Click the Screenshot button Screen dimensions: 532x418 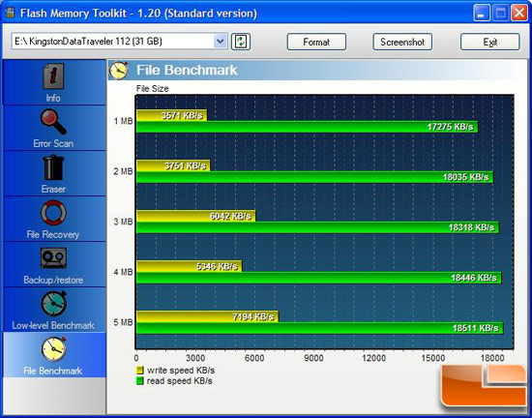pyautogui.click(x=402, y=42)
